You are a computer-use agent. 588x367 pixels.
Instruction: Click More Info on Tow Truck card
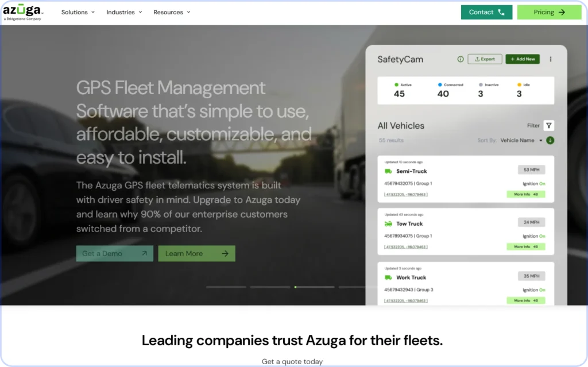[x=526, y=247]
